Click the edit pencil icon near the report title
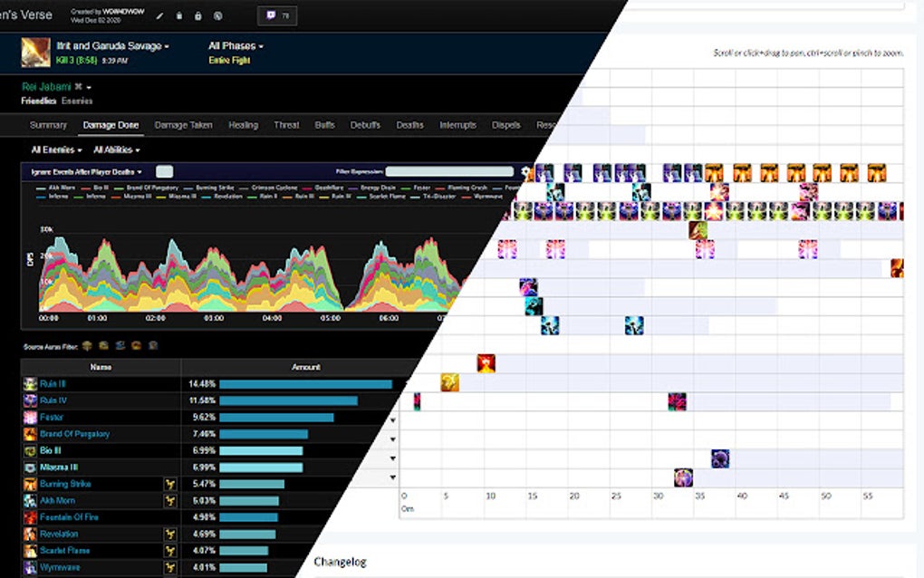924x578 pixels. pyautogui.click(x=159, y=15)
